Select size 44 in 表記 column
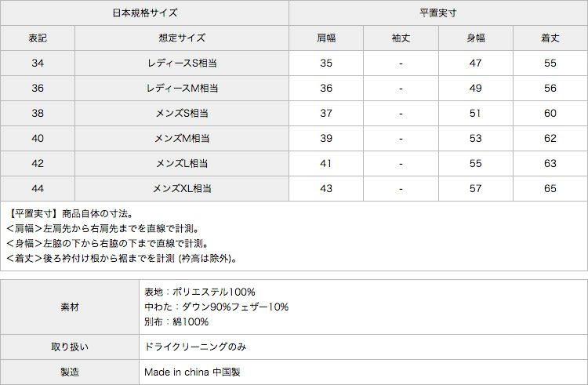Viewport: 588px width, 385px height. [x=38, y=189]
